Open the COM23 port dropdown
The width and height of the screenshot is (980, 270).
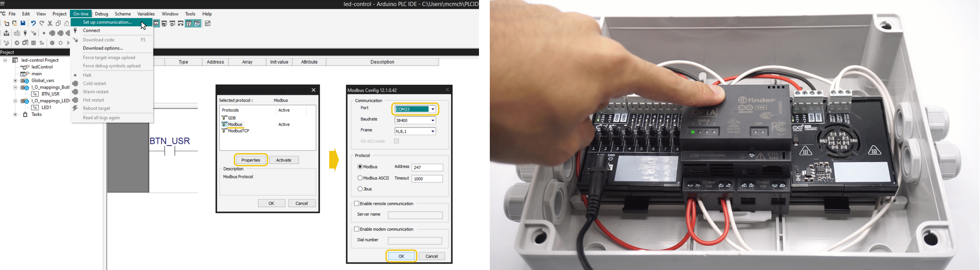(433, 109)
